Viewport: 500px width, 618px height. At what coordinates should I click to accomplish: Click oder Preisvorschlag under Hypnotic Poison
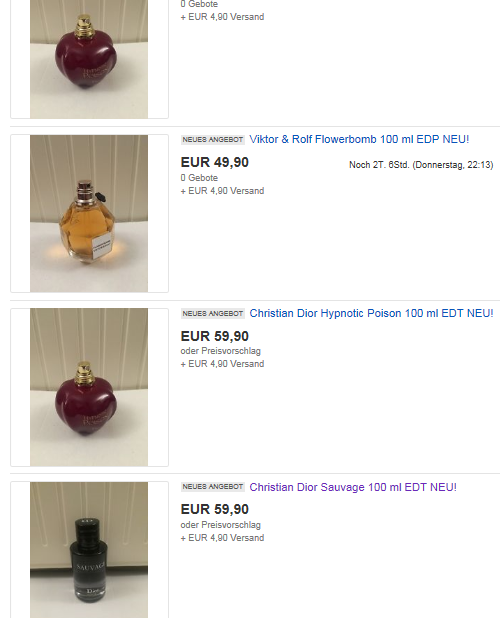click(x=221, y=351)
